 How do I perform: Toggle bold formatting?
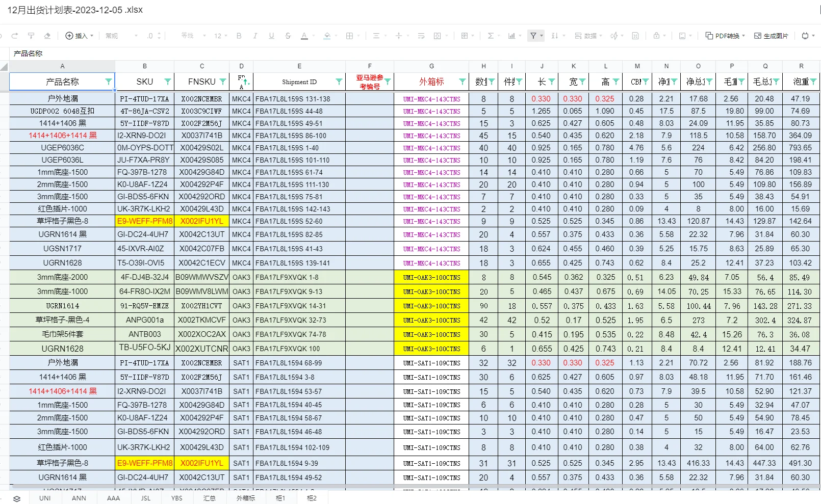(239, 36)
